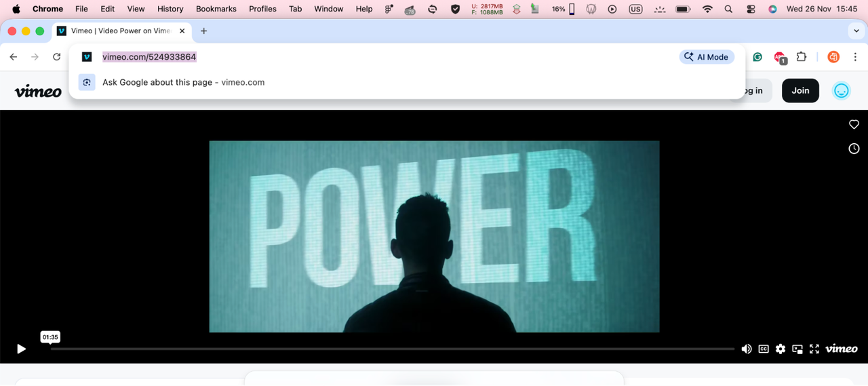This screenshot has width=868, height=386.
Task: Switch to the Vimeo Video Power tab
Action: [x=122, y=31]
